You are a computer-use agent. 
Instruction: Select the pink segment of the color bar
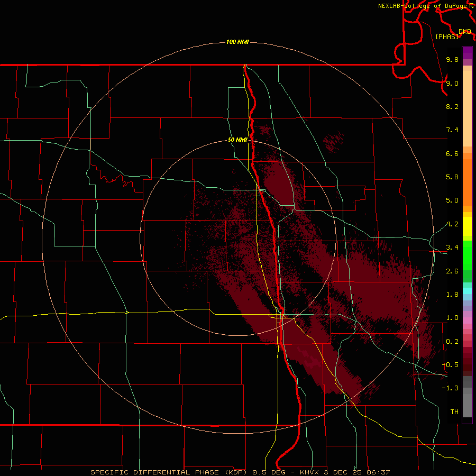467,321
